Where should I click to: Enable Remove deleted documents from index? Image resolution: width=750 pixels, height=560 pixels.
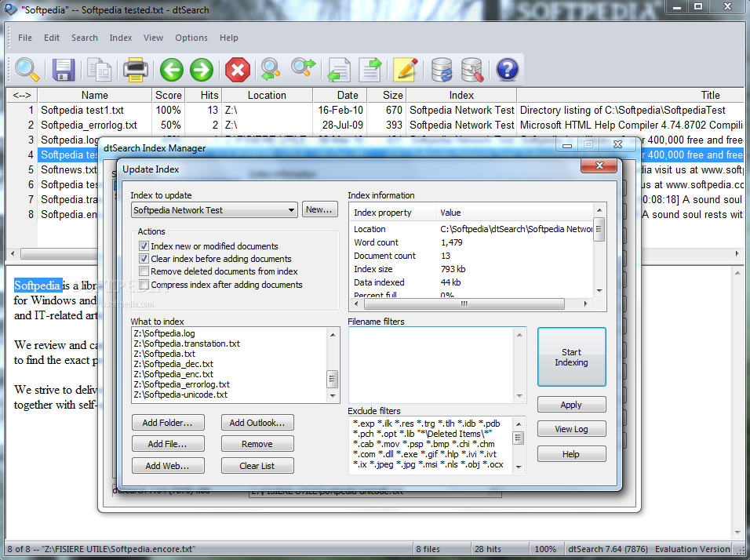point(144,271)
